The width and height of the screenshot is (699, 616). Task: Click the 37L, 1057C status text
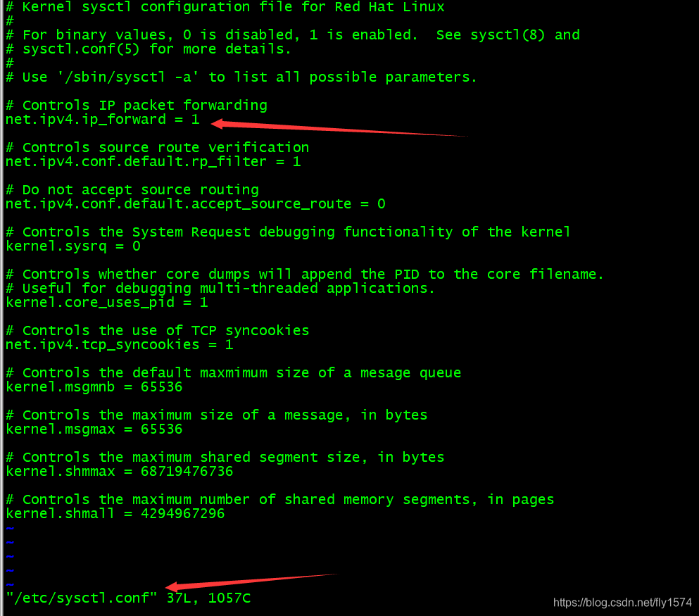point(208,598)
